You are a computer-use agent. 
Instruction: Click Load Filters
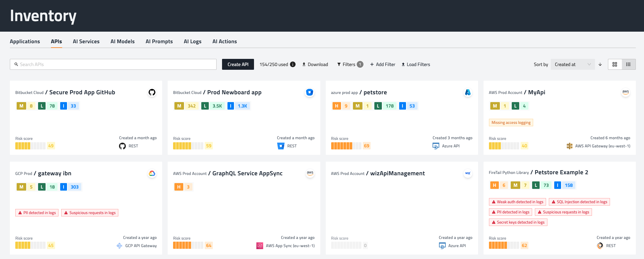coord(416,64)
